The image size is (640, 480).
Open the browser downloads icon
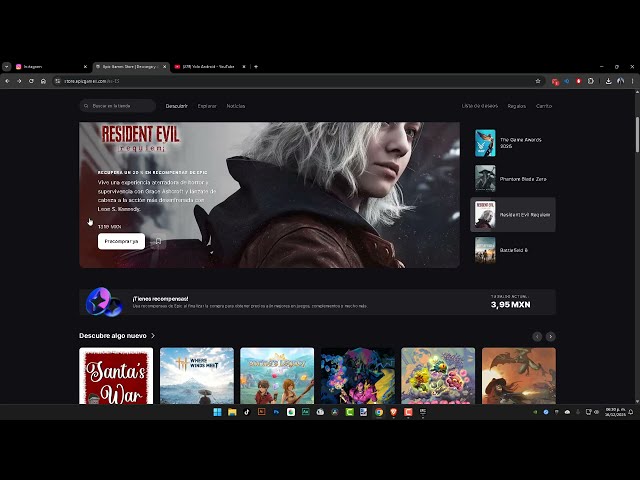608,81
